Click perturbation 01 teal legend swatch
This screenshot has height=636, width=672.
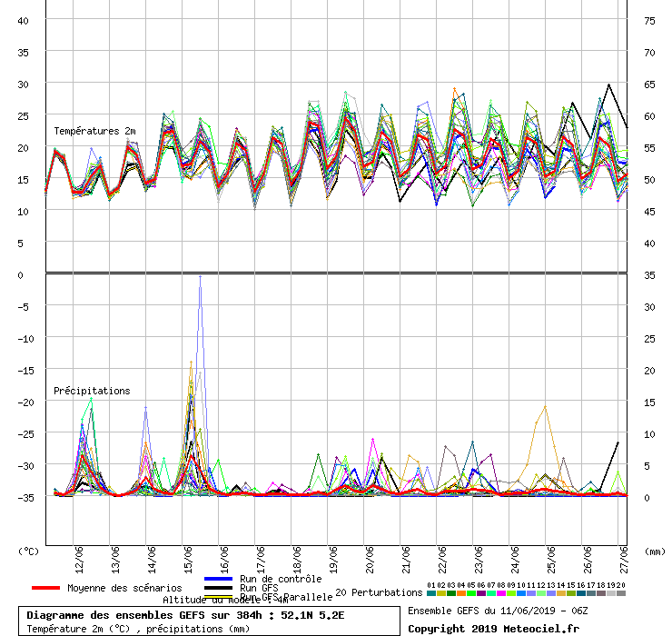(431, 593)
